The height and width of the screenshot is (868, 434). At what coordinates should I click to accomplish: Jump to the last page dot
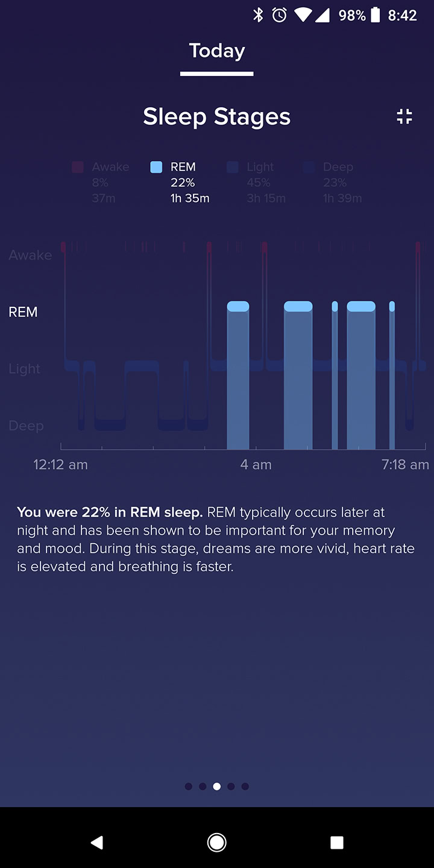point(245,786)
